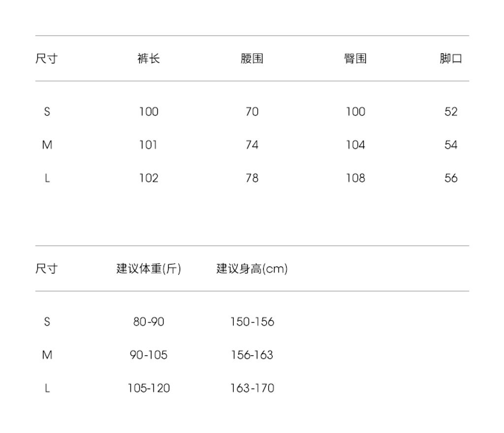This screenshot has width=504, height=433.
Task: Click the 脚口 value 56
Action: point(451,178)
